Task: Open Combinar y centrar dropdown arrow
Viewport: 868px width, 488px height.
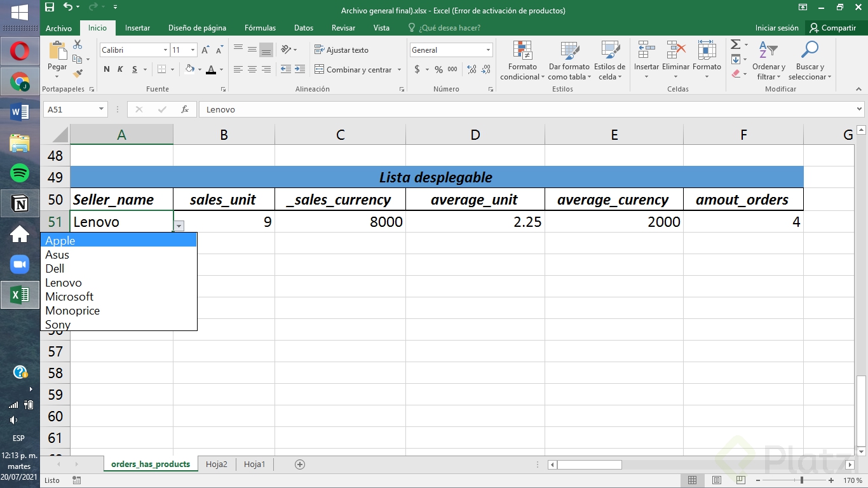Action: click(x=399, y=69)
